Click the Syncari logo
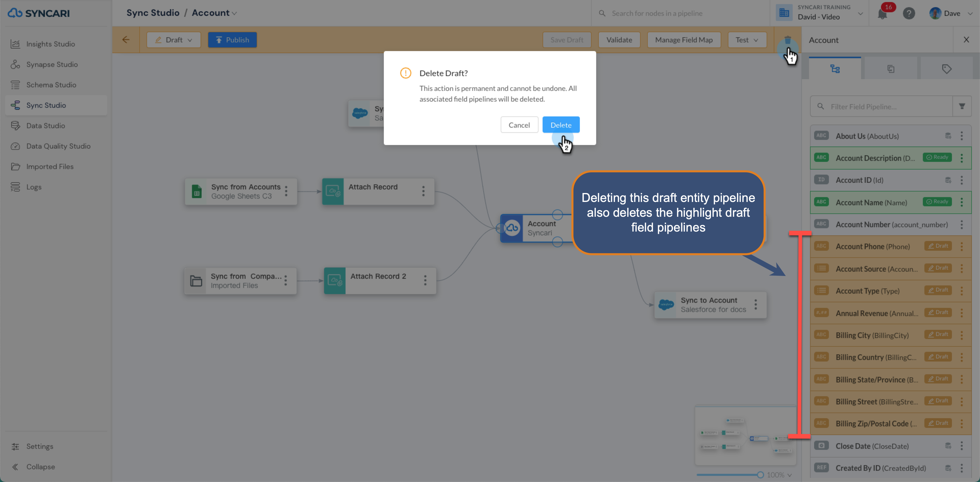The height and width of the screenshot is (482, 980). pyautogui.click(x=39, y=13)
